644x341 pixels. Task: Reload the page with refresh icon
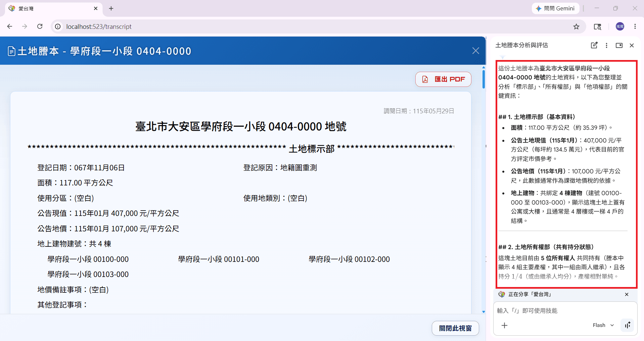pyautogui.click(x=40, y=26)
